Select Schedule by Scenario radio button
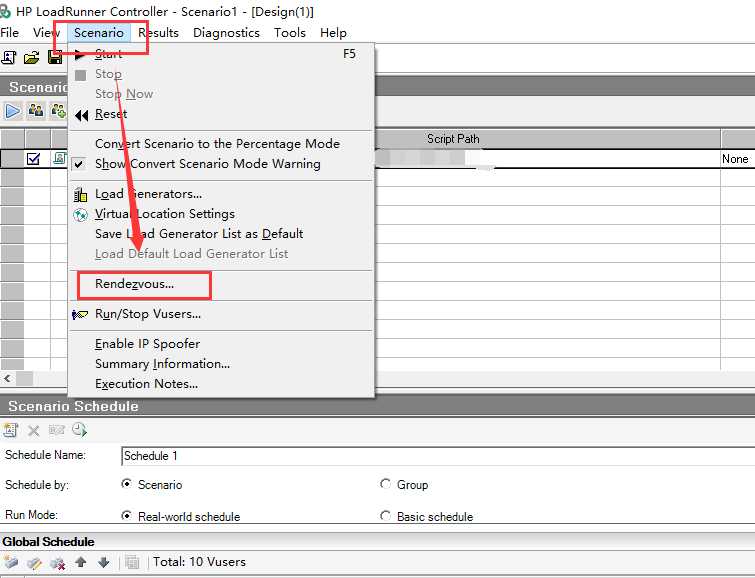 [x=127, y=484]
